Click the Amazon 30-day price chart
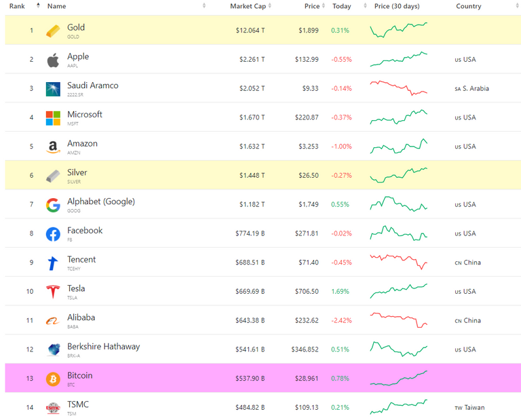 (x=399, y=146)
